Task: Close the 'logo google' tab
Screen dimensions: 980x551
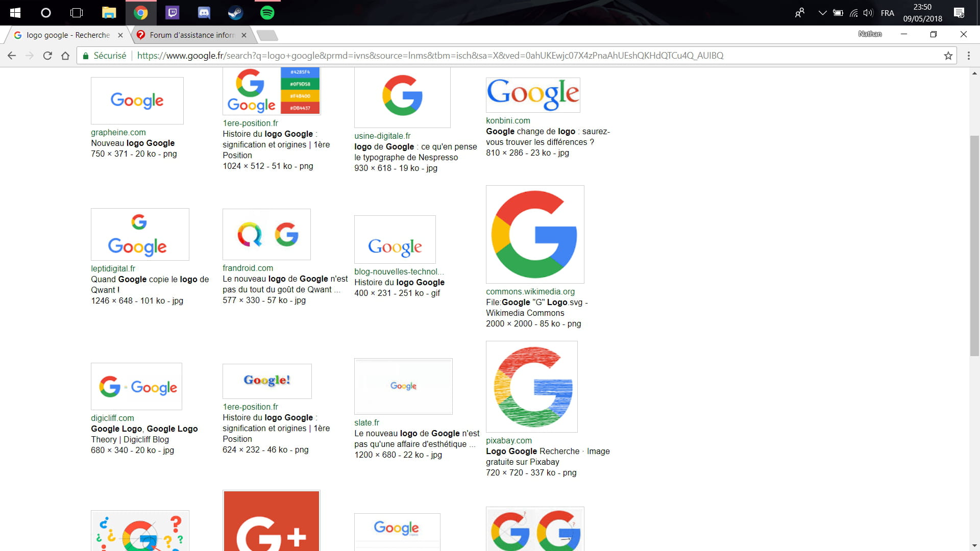Action: (120, 35)
